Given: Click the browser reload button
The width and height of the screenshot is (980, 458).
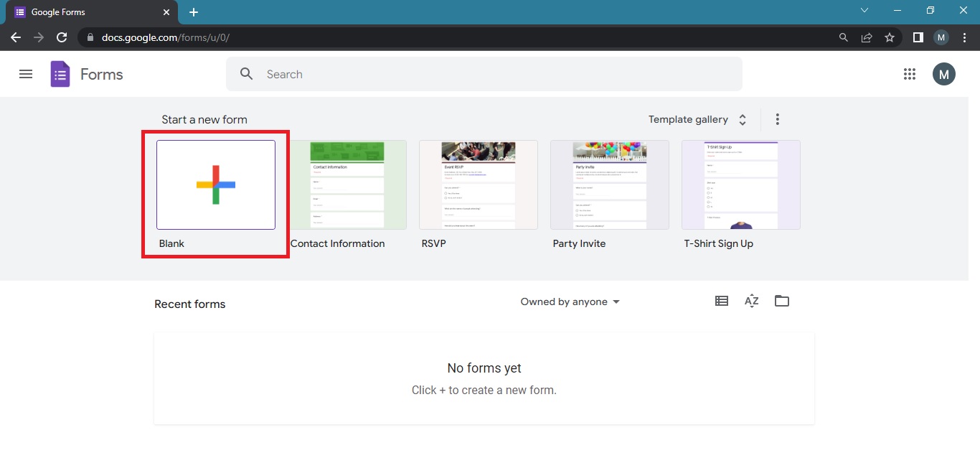Looking at the screenshot, I should [62, 37].
